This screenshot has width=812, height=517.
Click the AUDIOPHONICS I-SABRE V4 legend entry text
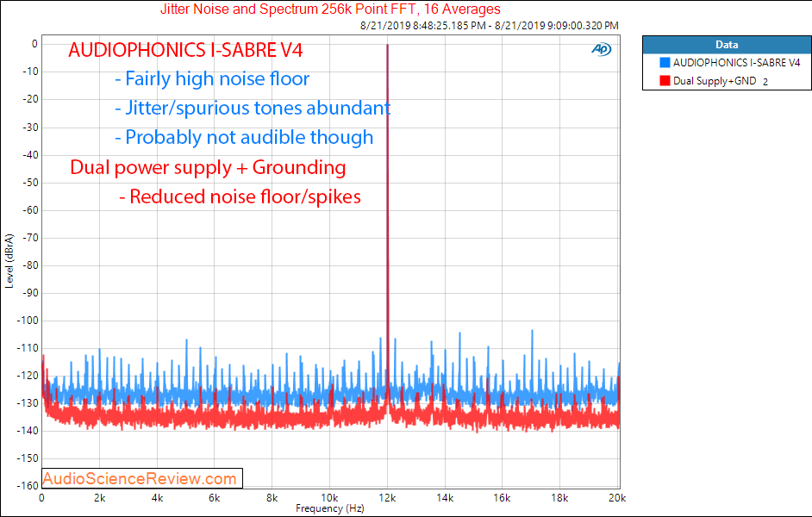(736, 63)
